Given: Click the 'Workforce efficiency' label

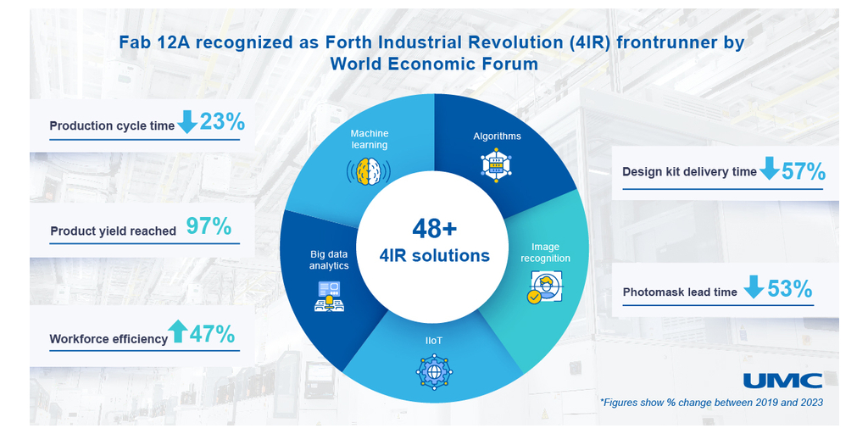Looking at the screenshot, I should click(108, 339).
